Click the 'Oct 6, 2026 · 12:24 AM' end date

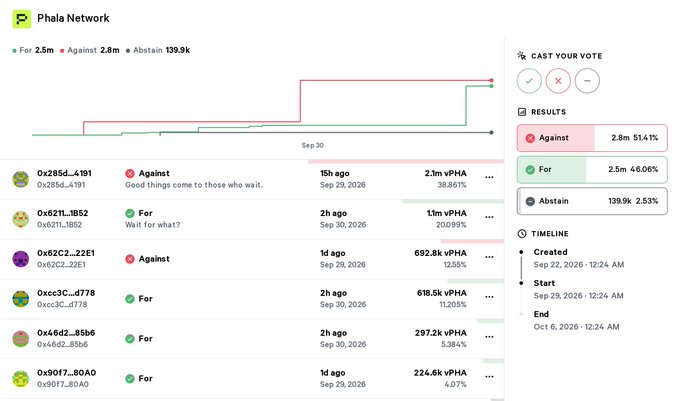point(576,327)
